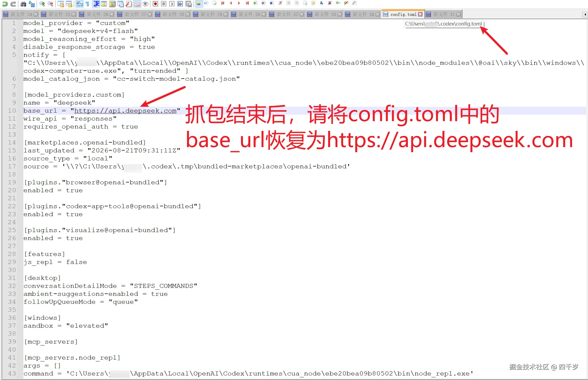Click the [model_providers.custom] section header
This screenshot has width=588, height=380.
(x=74, y=95)
